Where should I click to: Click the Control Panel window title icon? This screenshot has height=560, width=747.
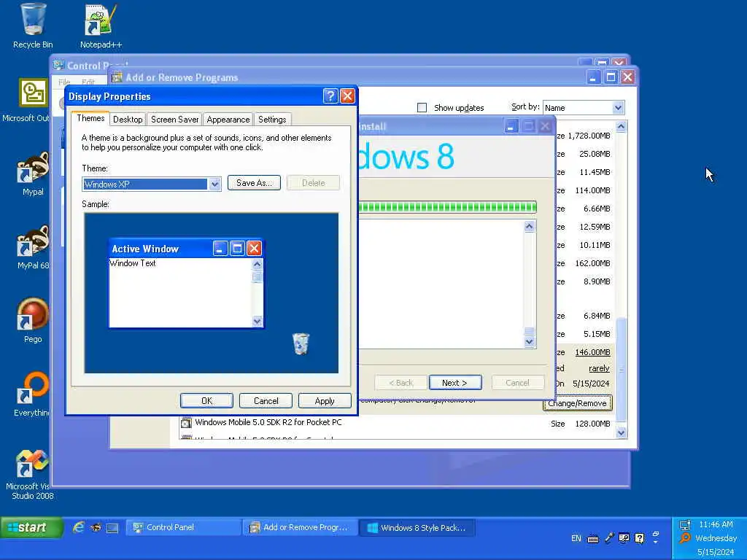point(59,65)
